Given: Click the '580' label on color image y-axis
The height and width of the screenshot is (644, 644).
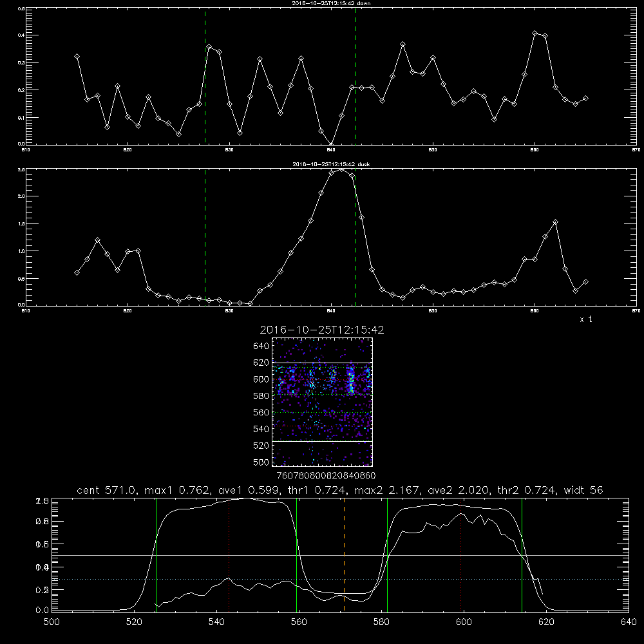Looking at the screenshot, I should [261, 396].
